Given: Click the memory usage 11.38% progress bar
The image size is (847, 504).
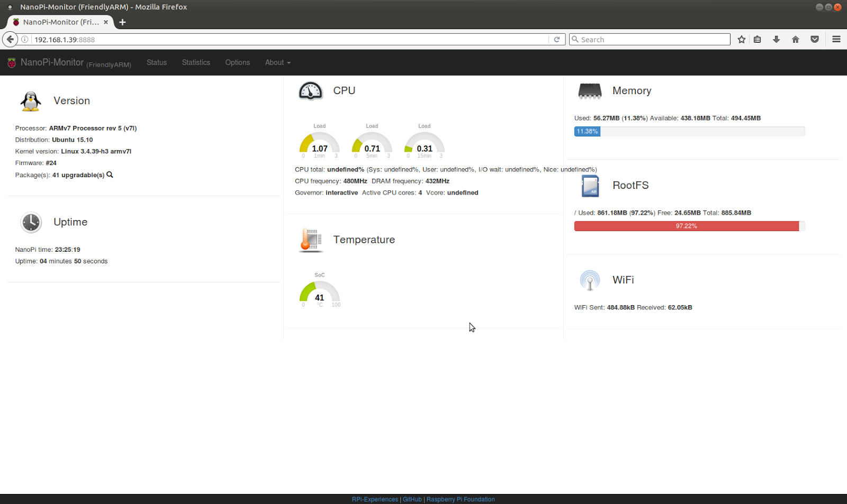Looking at the screenshot, I should [x=689, y=132].
